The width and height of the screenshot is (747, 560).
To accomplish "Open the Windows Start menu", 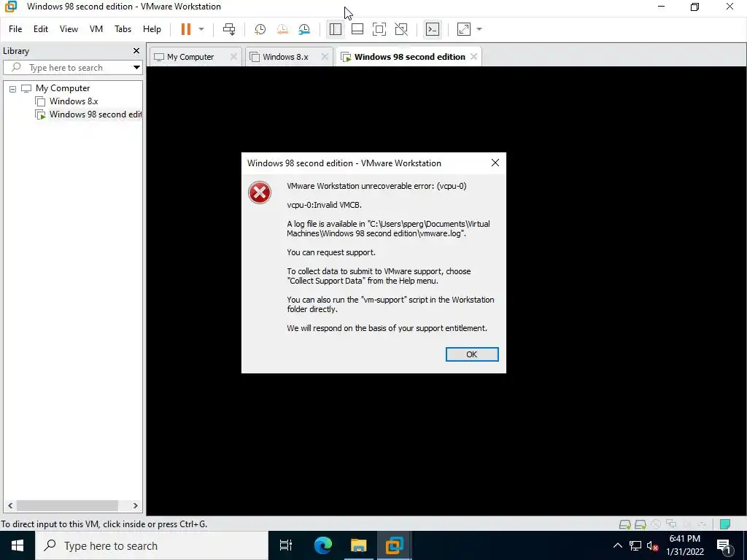I will tap(18, 545).
